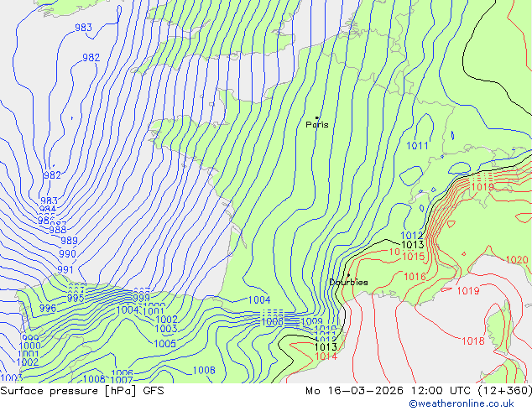Image resolution: width=532 pixels, height=411 pixels.
Task: Click the blue 1012 isobar label
Action: [412, 236]
